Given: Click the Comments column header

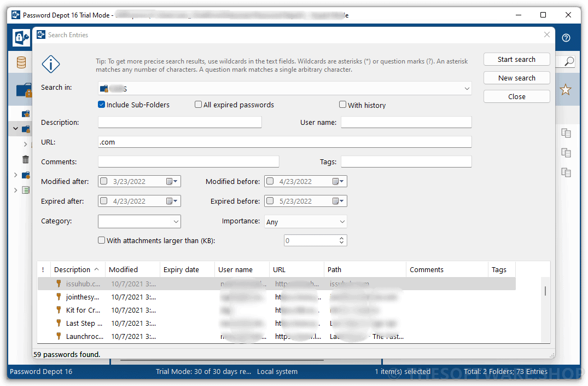Looking at the screenshot, I should 447,269.
